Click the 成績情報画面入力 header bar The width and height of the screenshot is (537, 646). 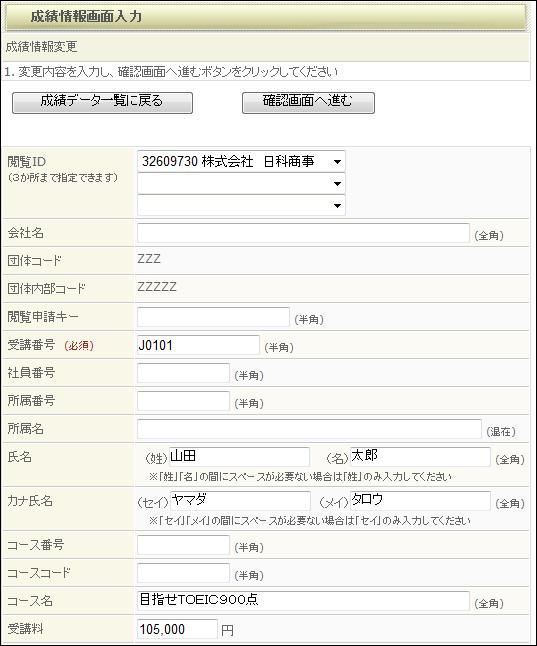point(266,17)
